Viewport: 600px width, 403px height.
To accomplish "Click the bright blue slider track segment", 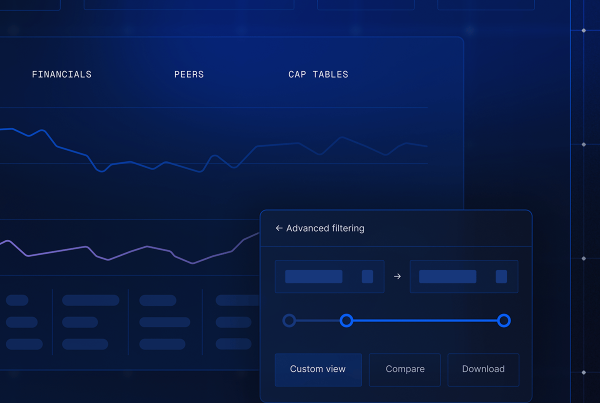I will (425, 320).
